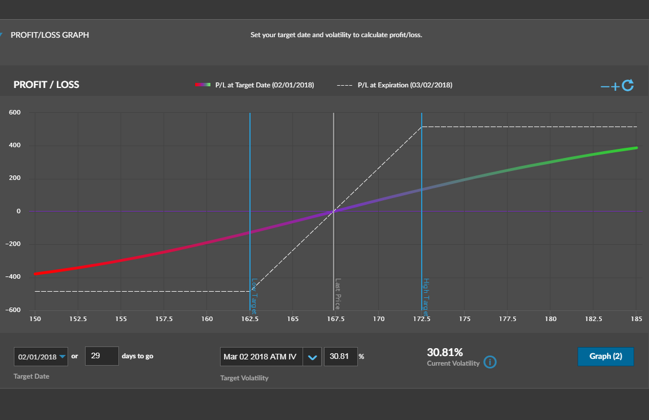
Task: Click the target volatility percent field
Action: tap(341, 357)
